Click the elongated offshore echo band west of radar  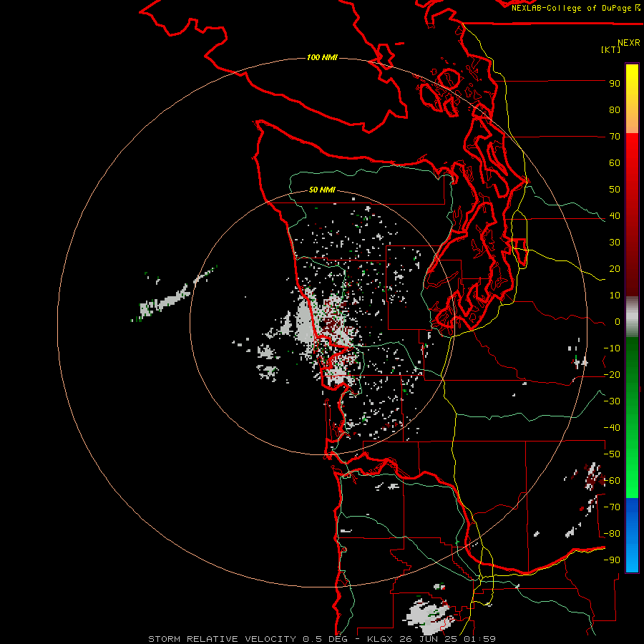[166, 302]
